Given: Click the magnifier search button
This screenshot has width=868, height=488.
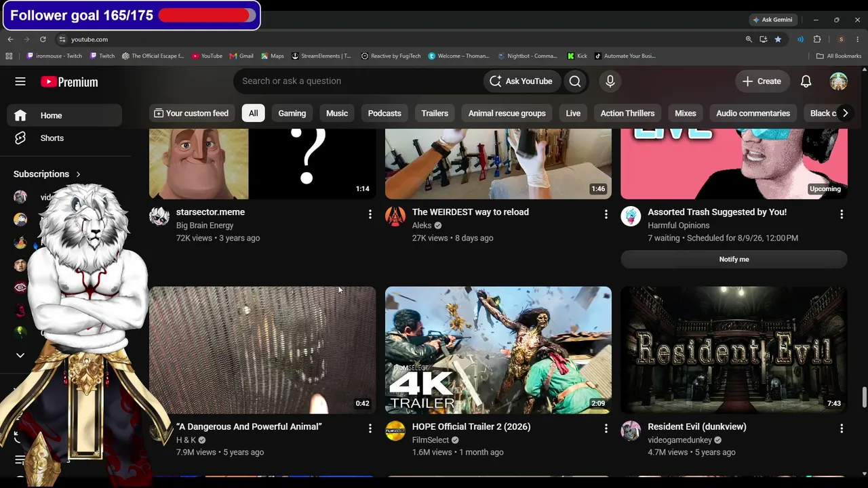Looking at the screenshot, I should coord(575,81).
